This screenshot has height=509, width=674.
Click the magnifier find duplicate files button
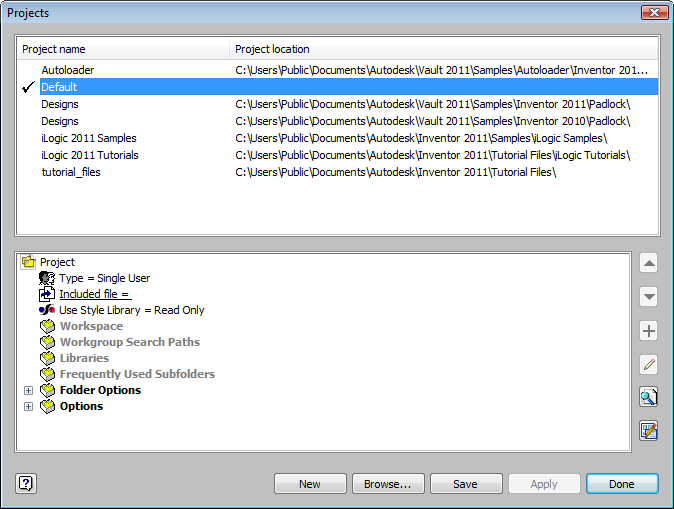(649, 397)
